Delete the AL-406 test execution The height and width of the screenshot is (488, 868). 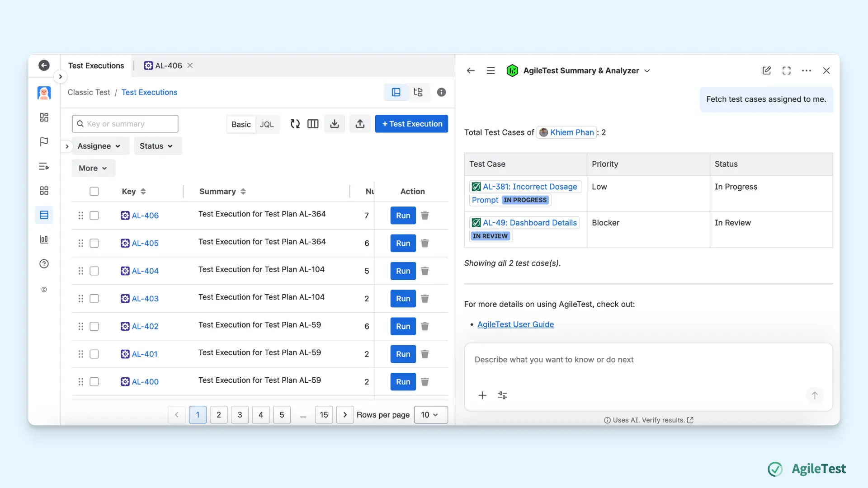(425, 216)
